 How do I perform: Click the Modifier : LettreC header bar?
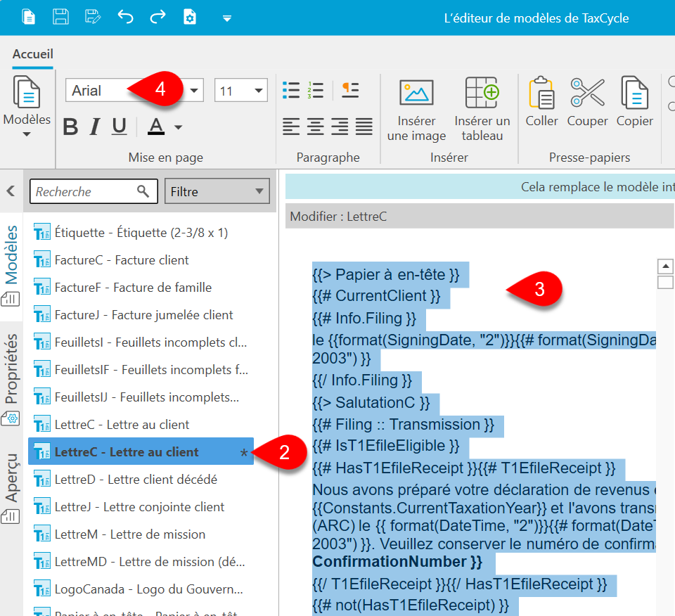[480, 216]
